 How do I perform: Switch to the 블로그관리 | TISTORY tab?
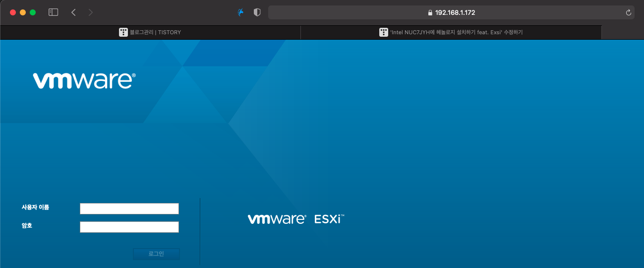(x=150, y=32)
